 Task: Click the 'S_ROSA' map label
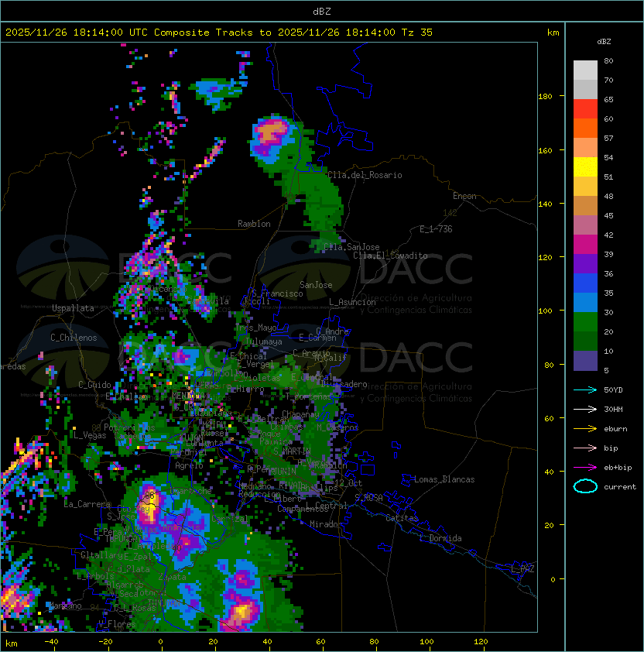[x=368, y=497]
